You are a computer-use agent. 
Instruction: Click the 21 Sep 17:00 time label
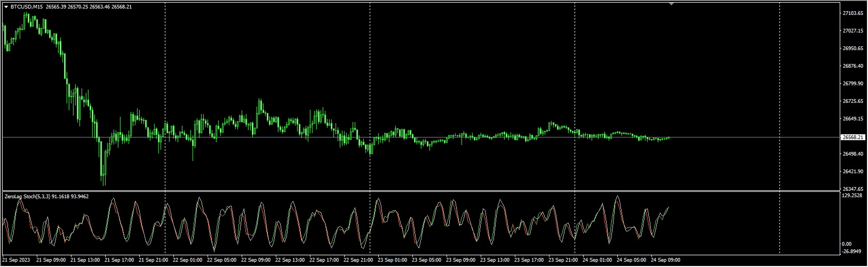pos(121,261)
